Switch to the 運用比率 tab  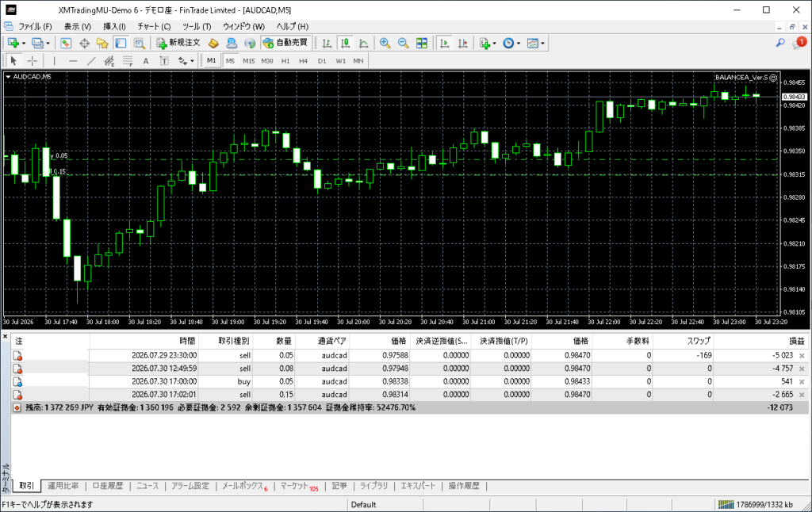[x=63, y=486]
